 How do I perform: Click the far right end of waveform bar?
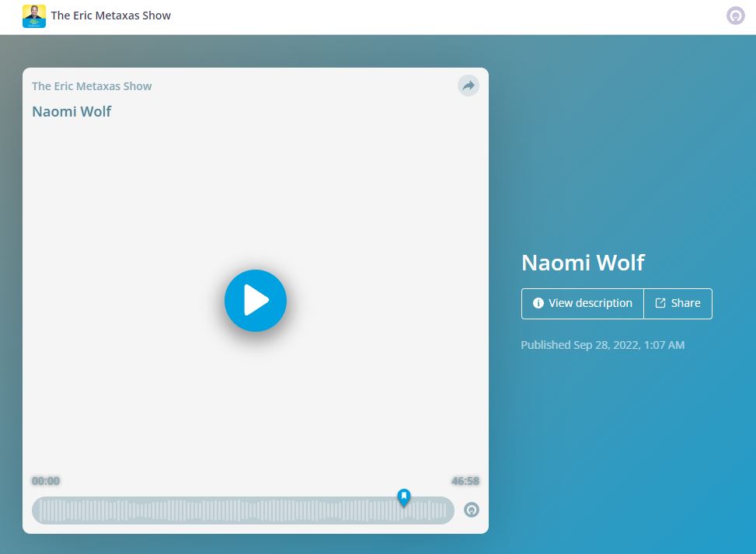[448, 510]
